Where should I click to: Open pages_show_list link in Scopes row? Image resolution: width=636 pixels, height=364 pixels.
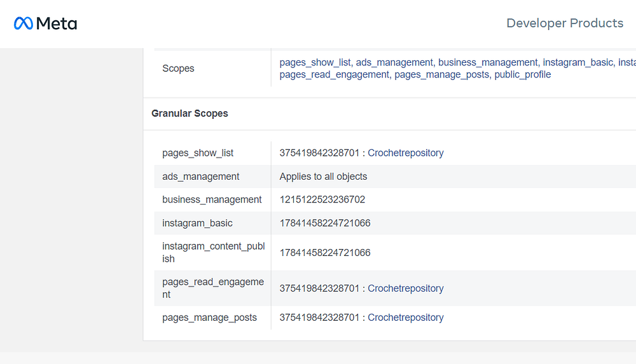pyautogui.click(x=315, y=62)
